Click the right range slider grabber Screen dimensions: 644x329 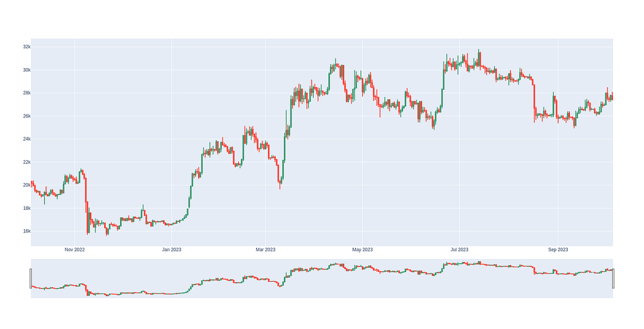pyautogui.click(x=613, y=279)
